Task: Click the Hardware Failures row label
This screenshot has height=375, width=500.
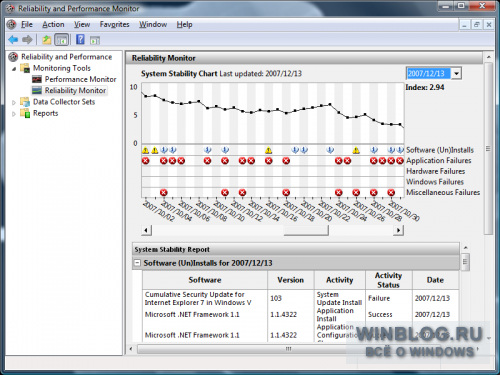Action: click(436, 171)
